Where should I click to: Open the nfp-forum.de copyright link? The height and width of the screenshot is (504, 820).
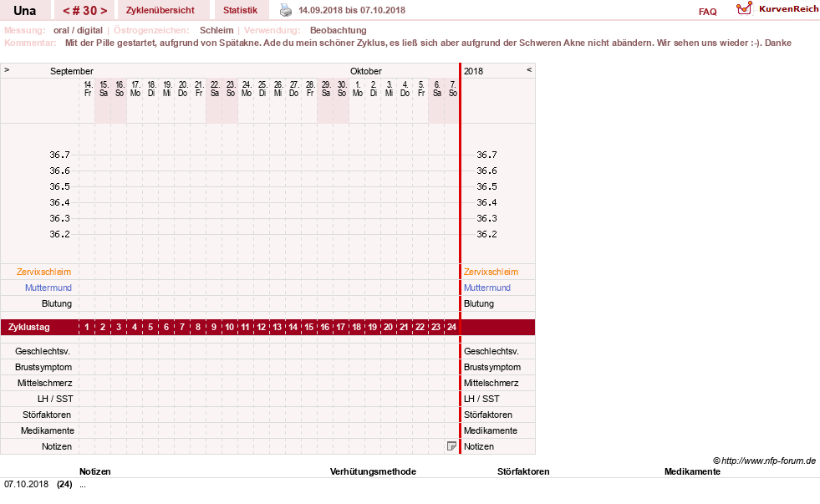pos(765,461)
